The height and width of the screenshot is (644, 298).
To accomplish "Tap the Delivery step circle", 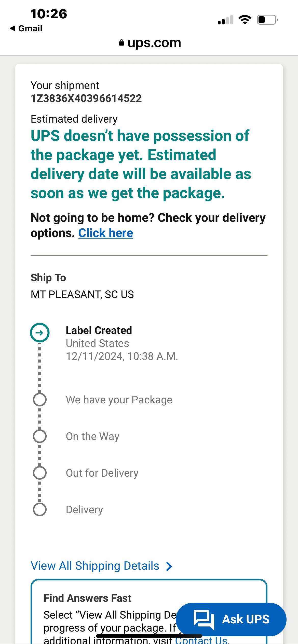I will [40, 509].
